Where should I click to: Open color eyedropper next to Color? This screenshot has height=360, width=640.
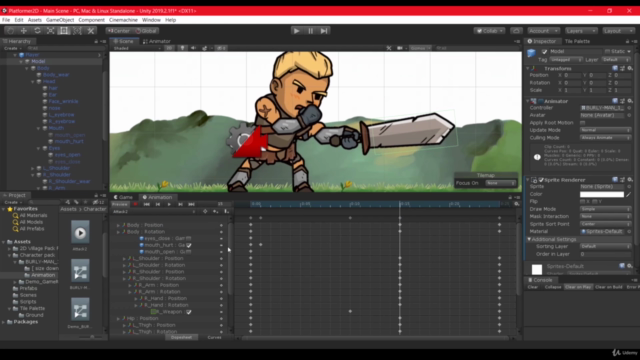629,194
